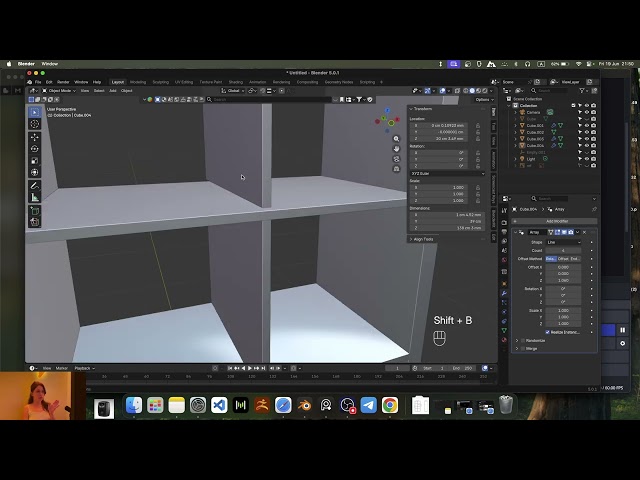Viewport: 640px width, 480px height.
Task: Open the Array Shape Line dropdown
Action: click(x=563, y=242)
